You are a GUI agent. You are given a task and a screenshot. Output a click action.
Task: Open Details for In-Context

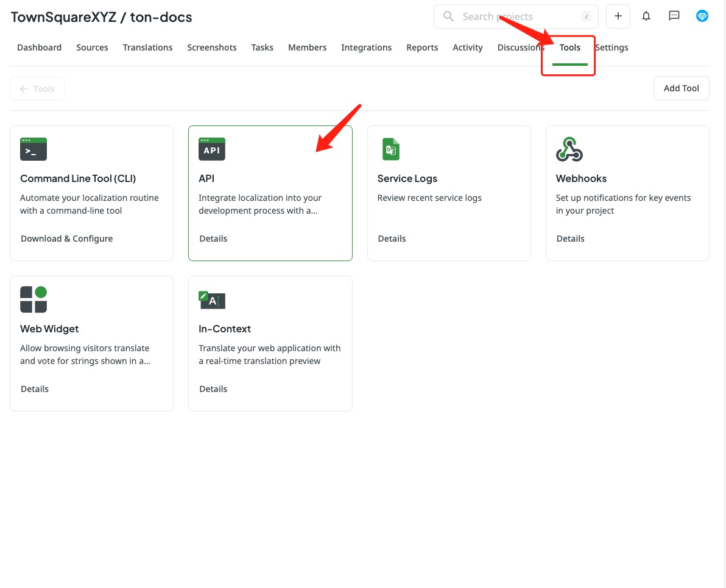pos(213,388)
